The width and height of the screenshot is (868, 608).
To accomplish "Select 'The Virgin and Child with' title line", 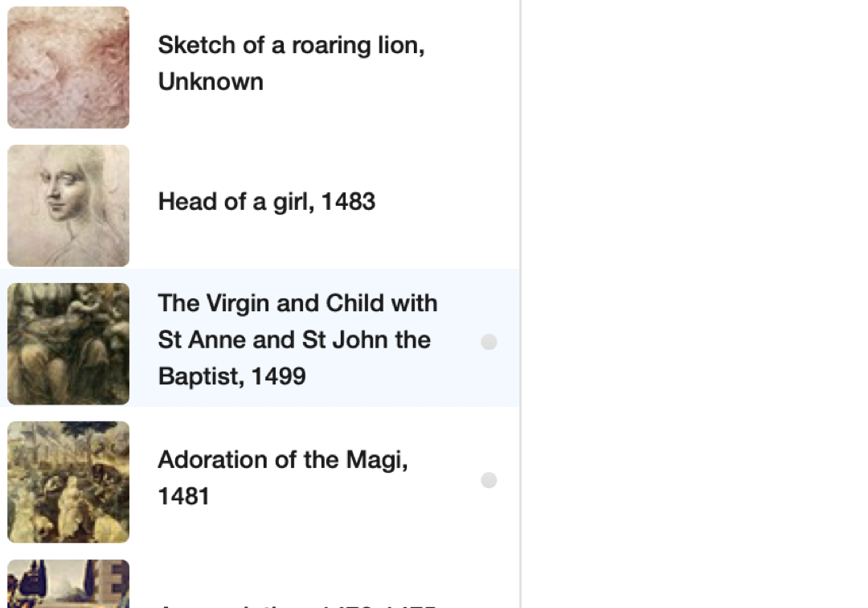I will 297,303.
